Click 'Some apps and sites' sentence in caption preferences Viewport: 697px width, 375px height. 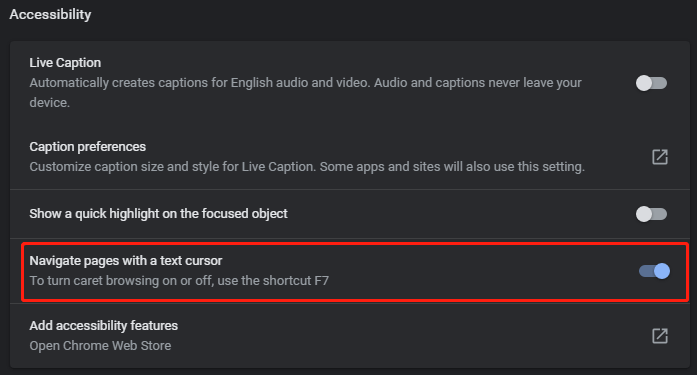(x=452, y=167)
